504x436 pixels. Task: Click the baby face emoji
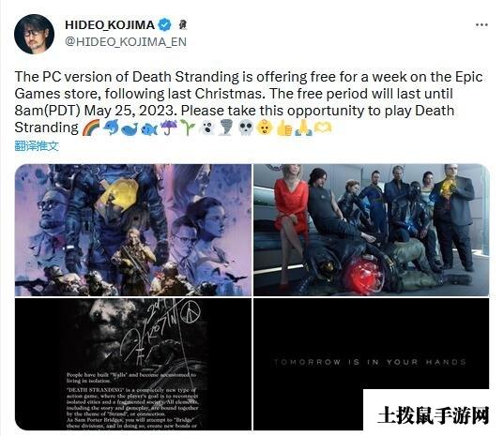(265, 128)
